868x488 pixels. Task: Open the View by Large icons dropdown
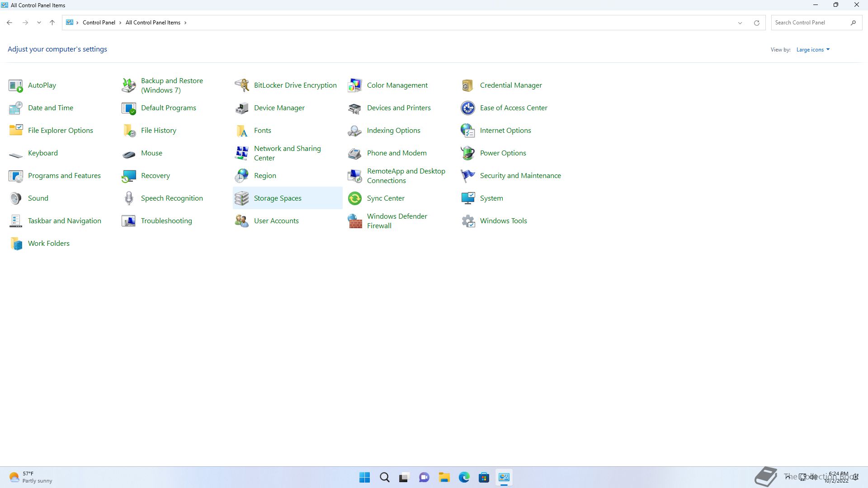[813, 50]
